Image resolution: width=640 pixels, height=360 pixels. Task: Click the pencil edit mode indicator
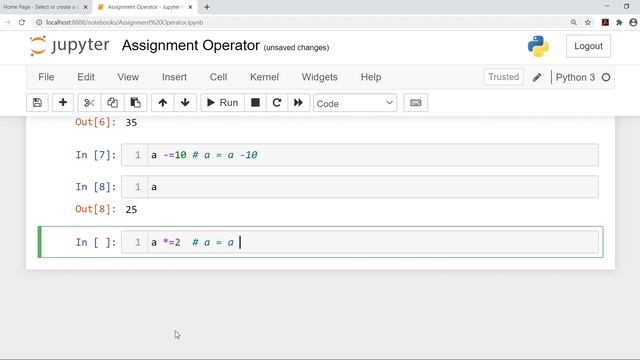click(x=537, y=77)
